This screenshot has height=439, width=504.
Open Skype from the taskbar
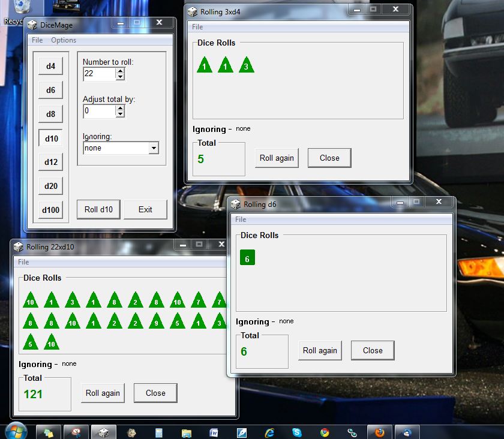[x=297, y=432]
